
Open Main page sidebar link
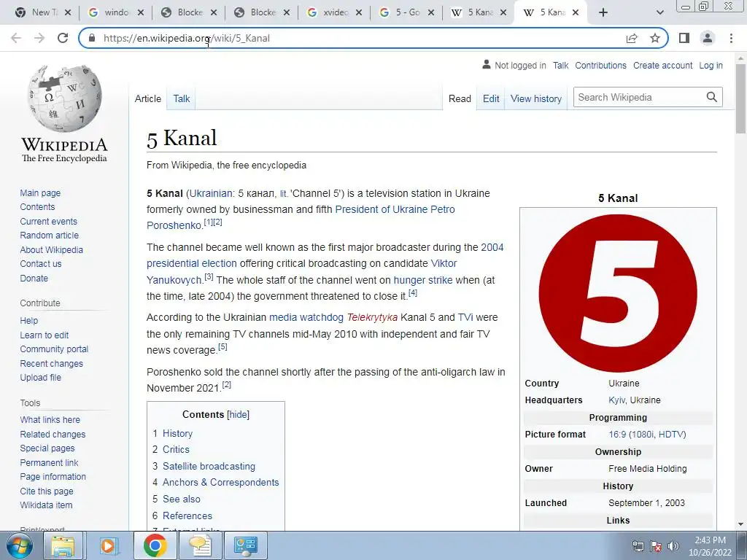[x=40, y=192]
